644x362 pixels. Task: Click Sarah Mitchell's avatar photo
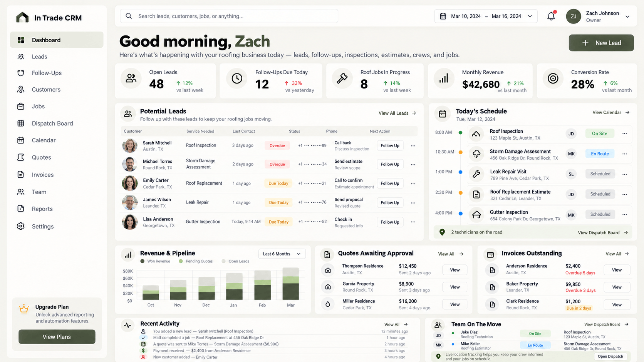(x=130, y=146)
